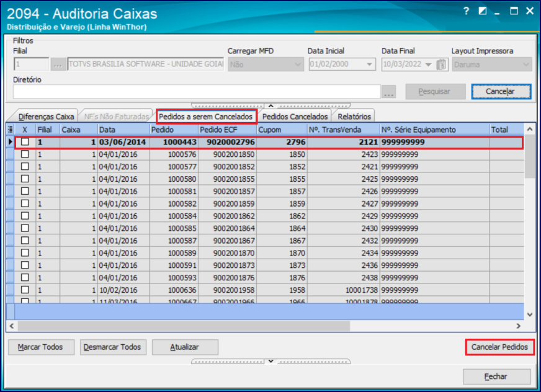Click the Caixa column header

click(79, 130)
